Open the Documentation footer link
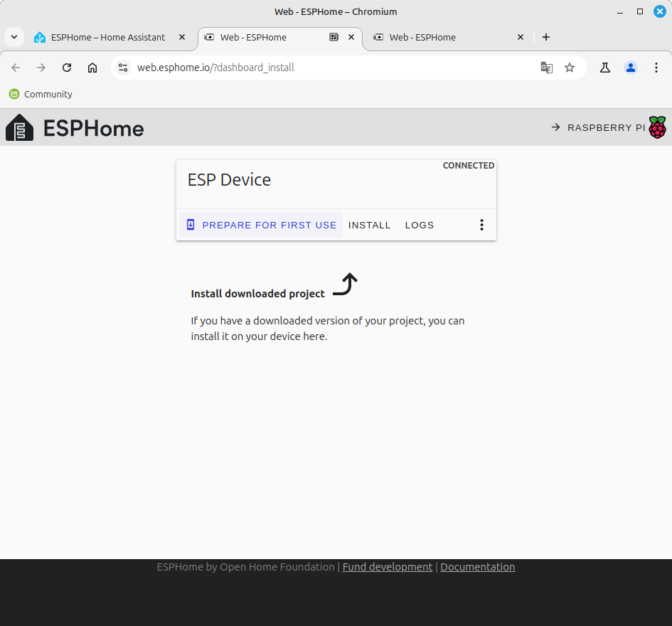This screenshot has height=626, width=672. click(x=477, y=567)
